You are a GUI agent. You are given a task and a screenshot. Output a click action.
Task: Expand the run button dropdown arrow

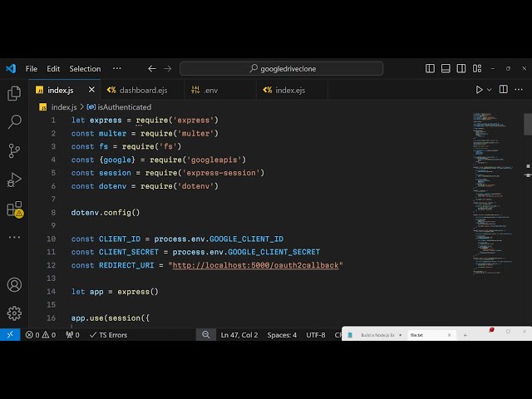pyautogui.click(x=490, y=90)
